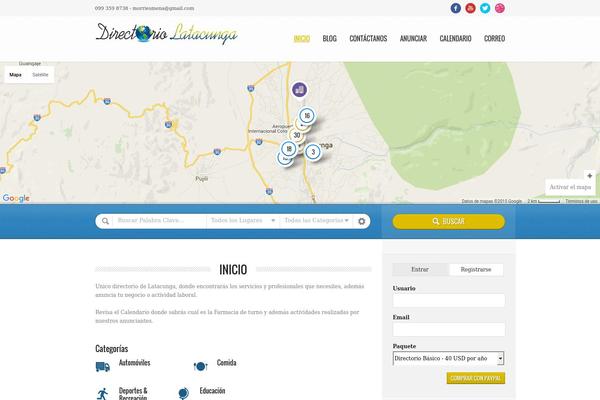
Task: Open the Deportes & Recreación category link
Action: click(x=133, y=393)
